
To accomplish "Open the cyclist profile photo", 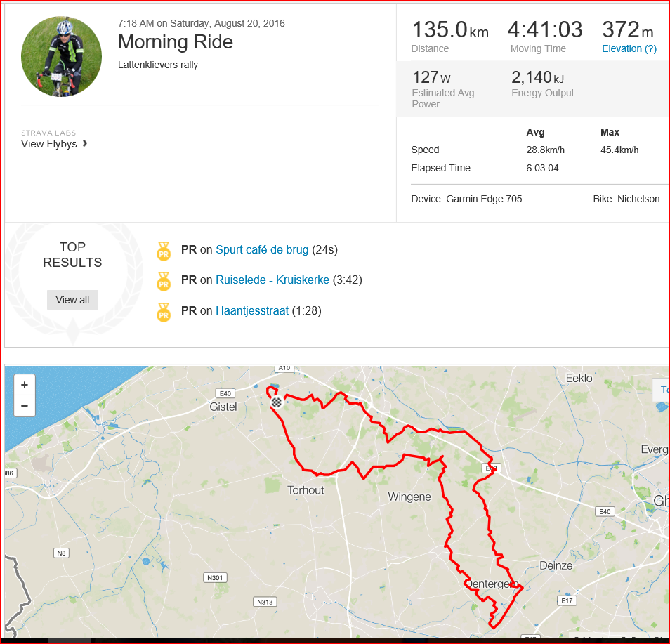I will [62, 56].
